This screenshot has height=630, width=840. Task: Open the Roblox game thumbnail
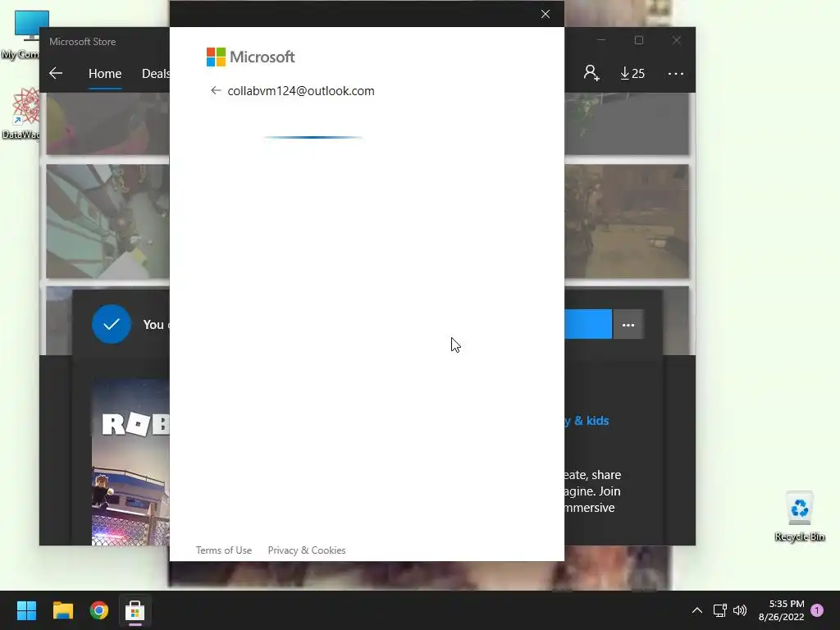[x=130, y=462]
